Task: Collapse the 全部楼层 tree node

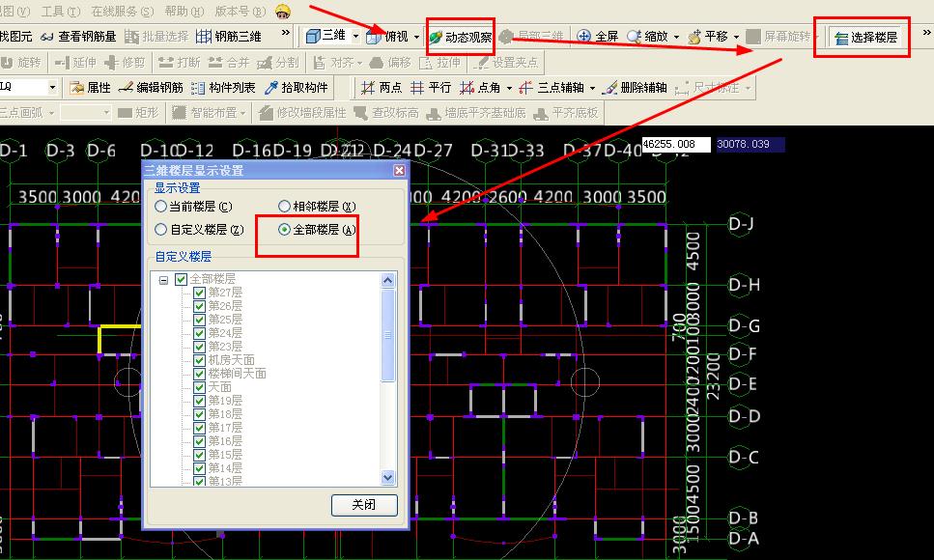Action: (164, 279)
